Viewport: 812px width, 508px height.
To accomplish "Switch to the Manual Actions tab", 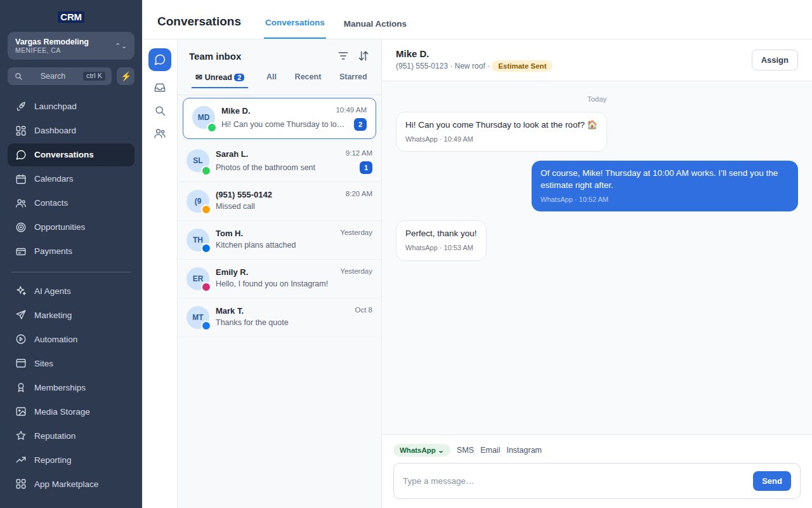I will [375, 24].
